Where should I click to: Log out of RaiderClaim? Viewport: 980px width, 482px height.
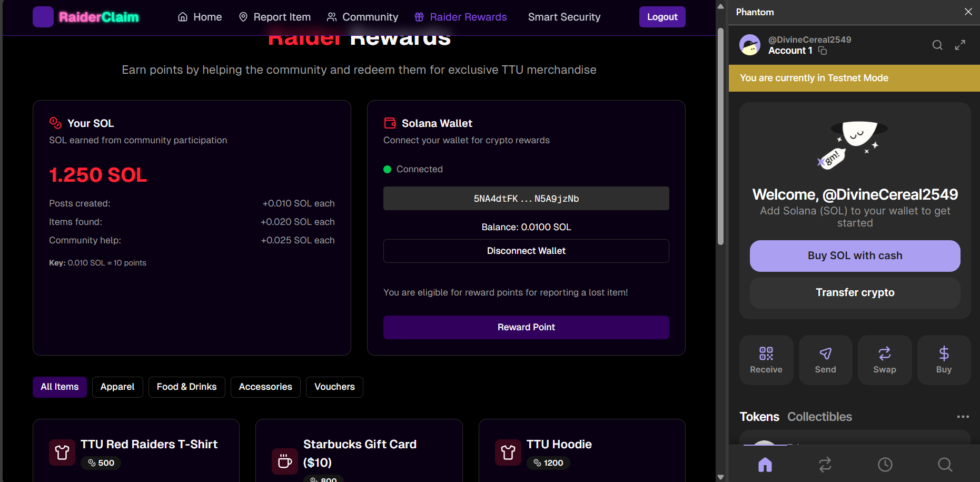tap(662, 17)
